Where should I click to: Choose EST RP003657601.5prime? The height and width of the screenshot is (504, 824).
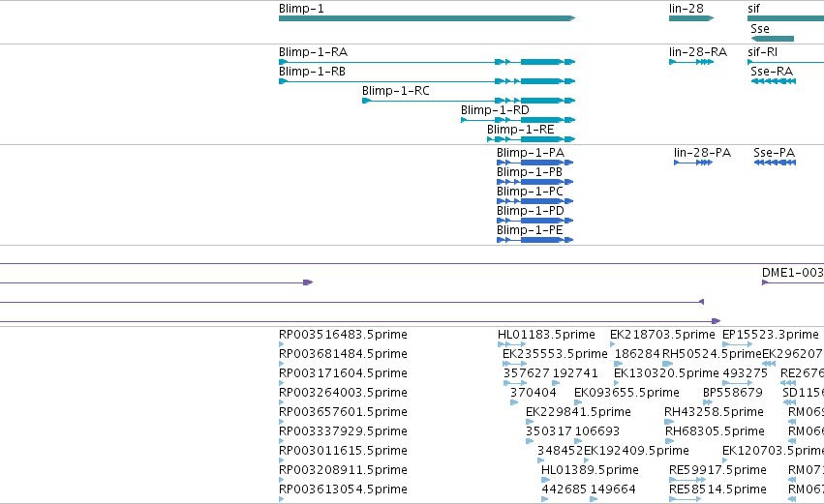click(343, 412)
